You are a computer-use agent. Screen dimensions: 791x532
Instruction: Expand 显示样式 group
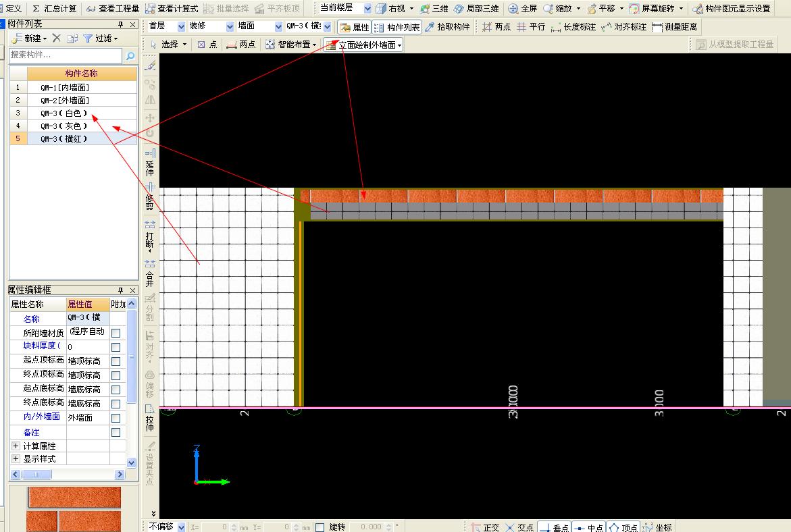(x=16, y=458)
